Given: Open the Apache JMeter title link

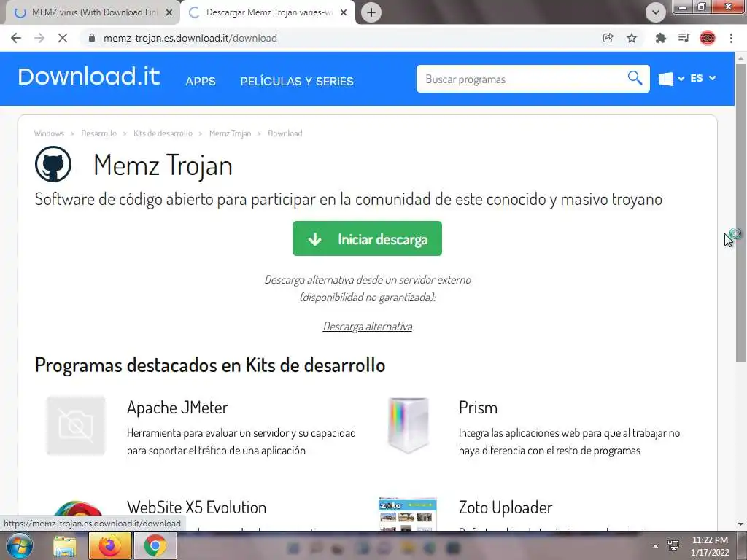Looking at the screenshot, I should [x=177, y=408].
